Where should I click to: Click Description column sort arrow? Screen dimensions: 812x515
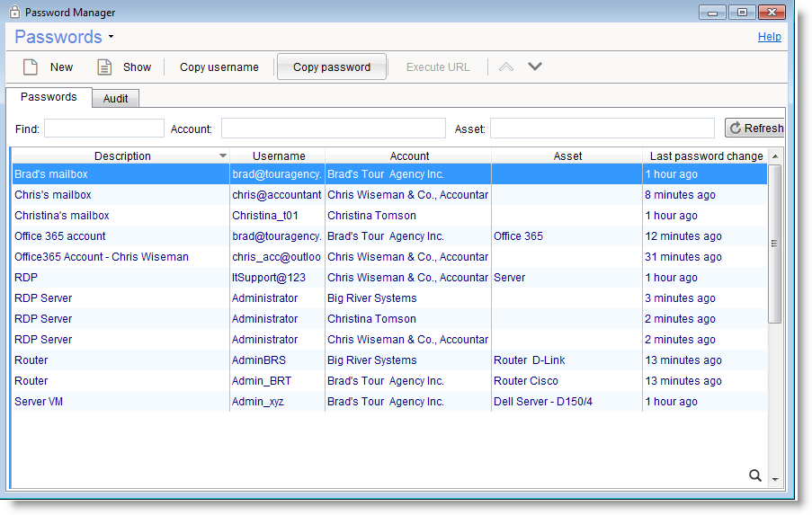(x=223, y=156)
